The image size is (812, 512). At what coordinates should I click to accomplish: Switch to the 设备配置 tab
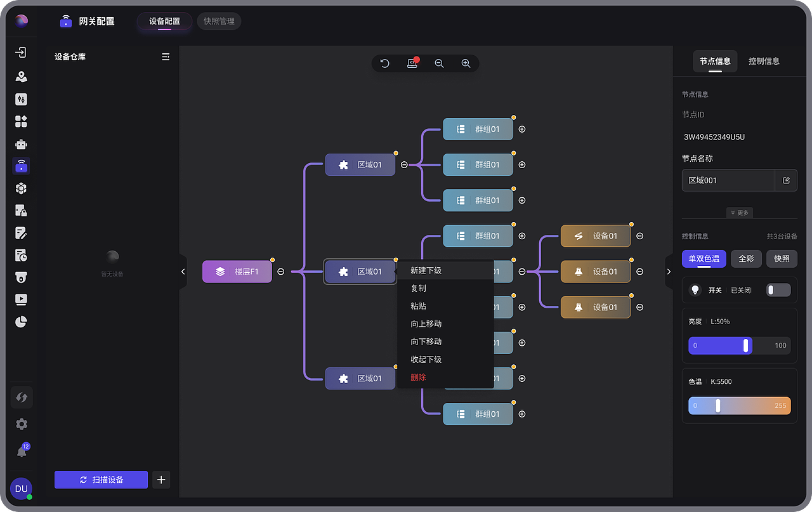coord(165,21)
